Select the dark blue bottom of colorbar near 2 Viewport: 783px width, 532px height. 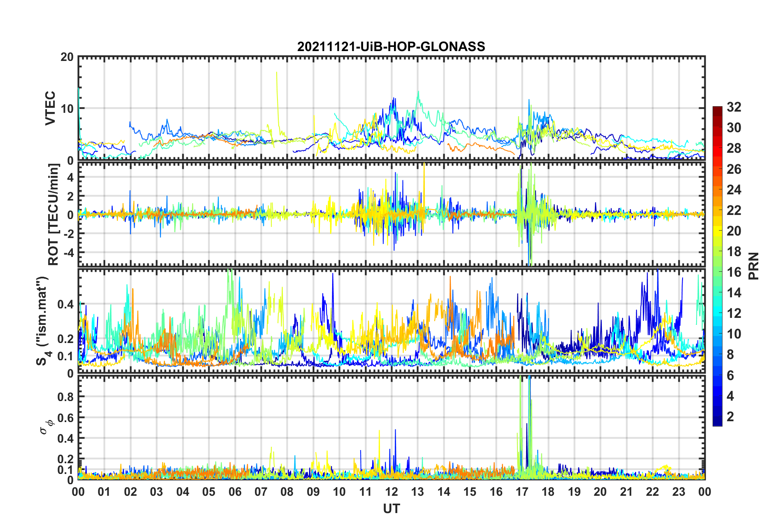click(718, 422)
